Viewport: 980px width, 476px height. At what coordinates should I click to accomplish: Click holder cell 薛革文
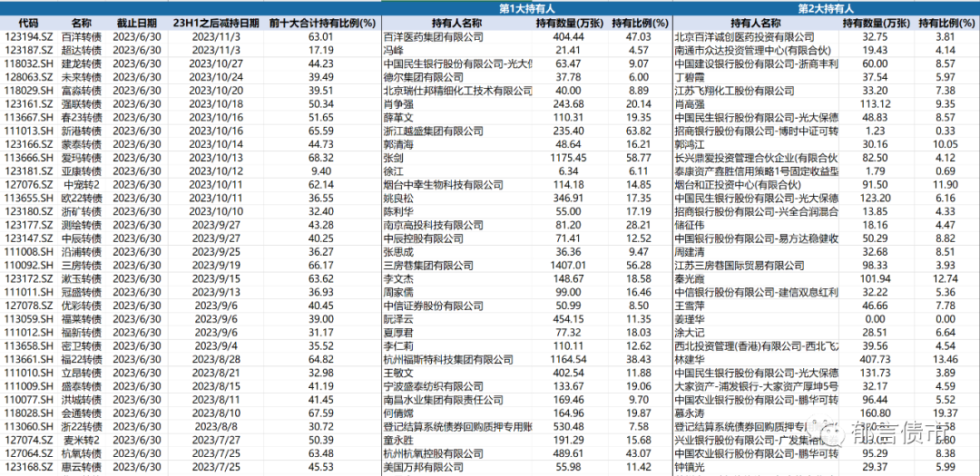398,118
